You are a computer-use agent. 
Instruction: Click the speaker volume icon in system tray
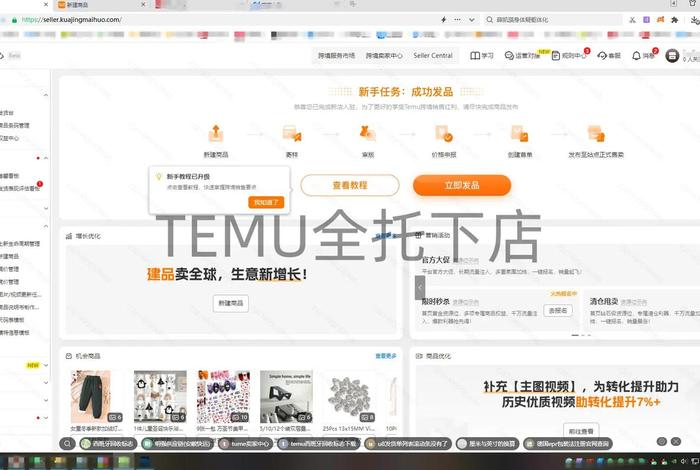[x=684, y=462]
